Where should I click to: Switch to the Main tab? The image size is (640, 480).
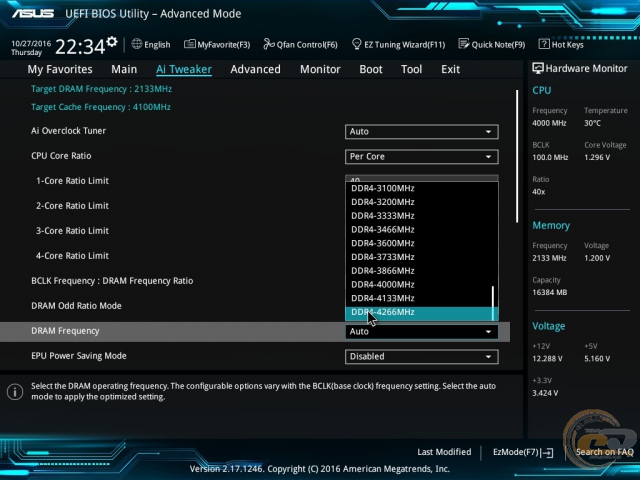pos(124,69)
